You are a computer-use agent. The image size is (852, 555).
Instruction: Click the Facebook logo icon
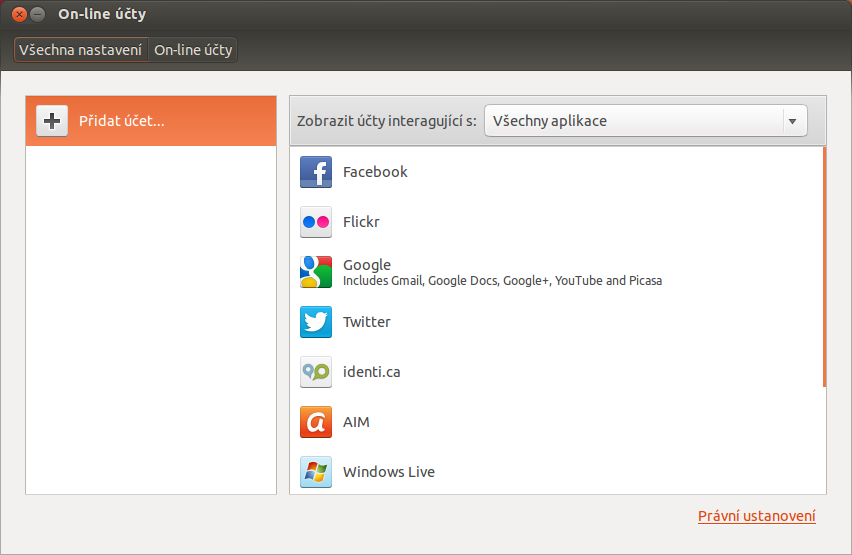pyautogui.click(x=316, y=172)
